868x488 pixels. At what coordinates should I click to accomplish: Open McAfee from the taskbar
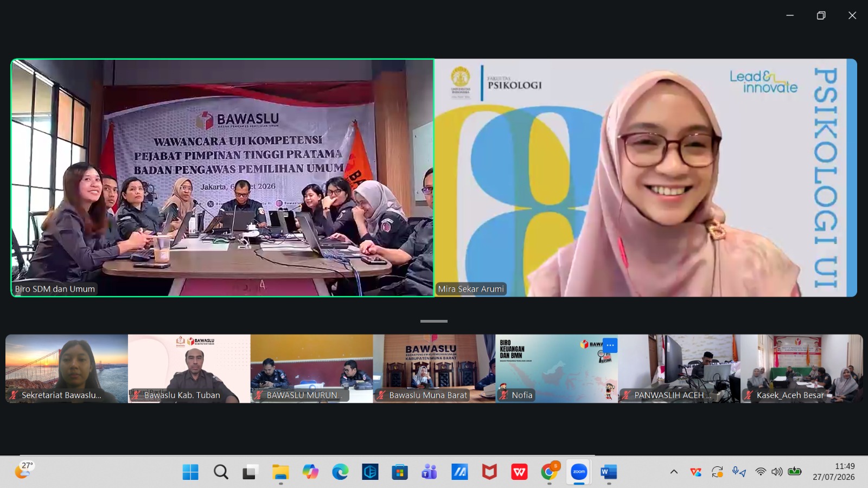click(x=489, y=472)
